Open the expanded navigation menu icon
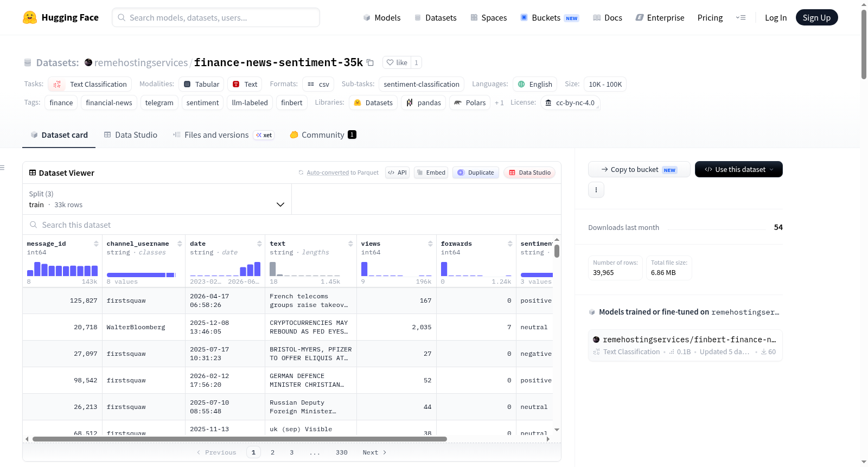Screen dimensions: 868x467 coord(741,17)
